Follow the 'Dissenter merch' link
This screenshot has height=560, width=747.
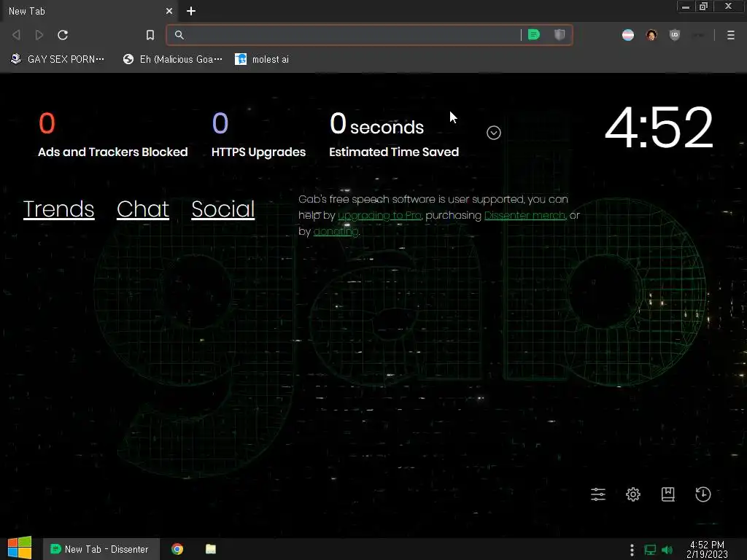click(x=525, y=215)
